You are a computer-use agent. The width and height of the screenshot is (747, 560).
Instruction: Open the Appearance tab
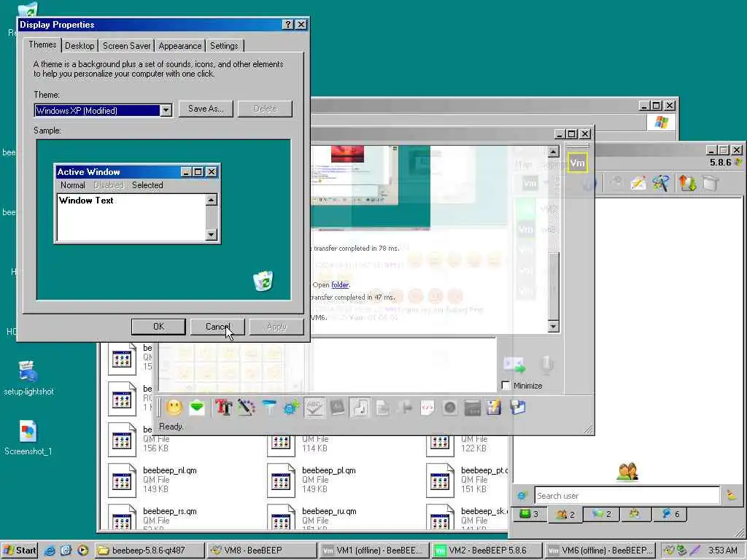[x=180, y=46]
